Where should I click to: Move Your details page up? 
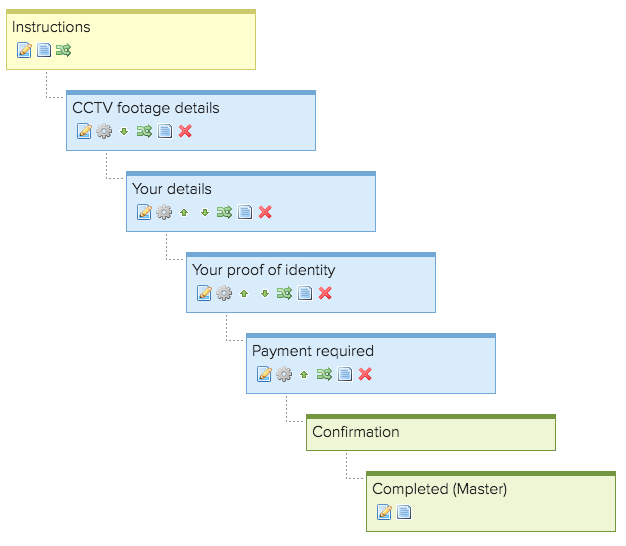coord(184,212)
